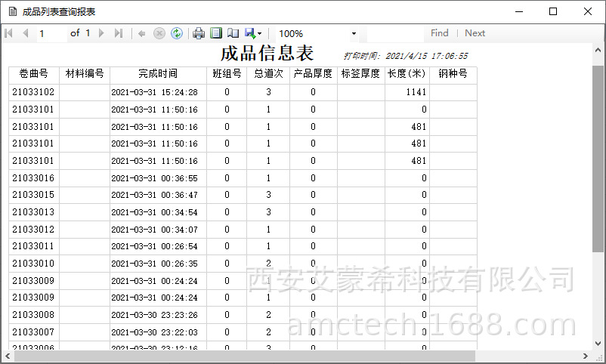Click the vertical scrollbar thumb
This screenshot has width=606, height=364.
tap(598, 159)
